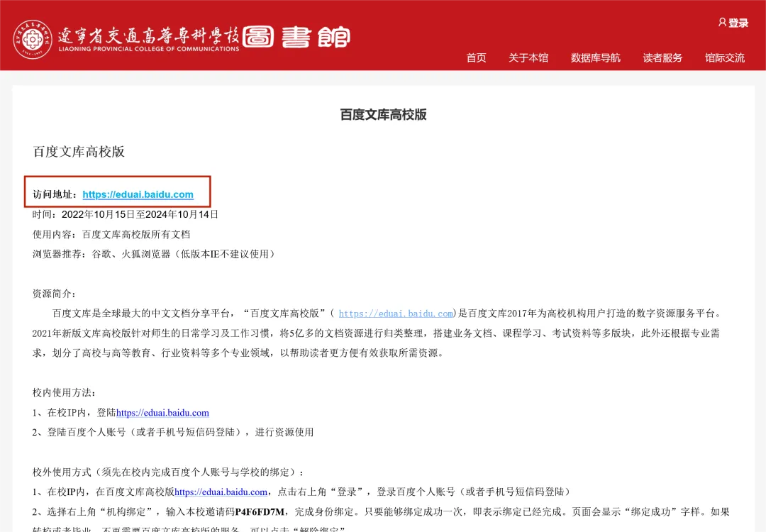Open the 登录 login link
Viewport: 766px width, 532px height.
[x=738, y=23]
